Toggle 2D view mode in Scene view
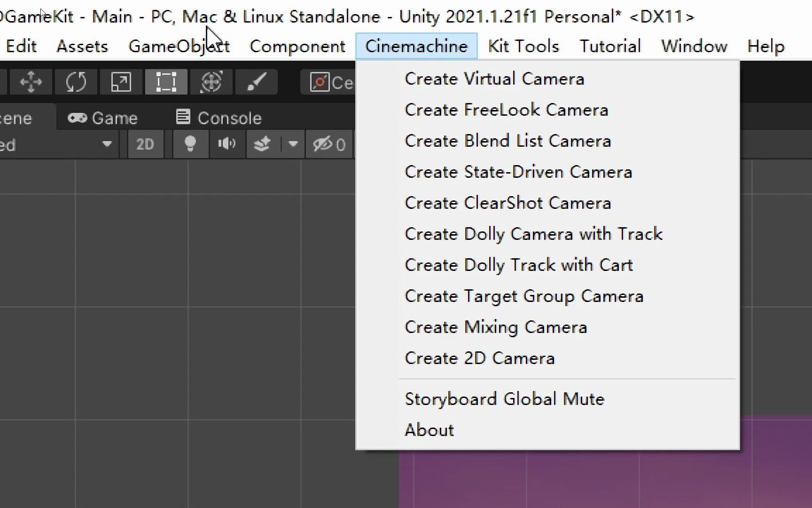This screenshot has width=812, height=508. tap(145, 144)
